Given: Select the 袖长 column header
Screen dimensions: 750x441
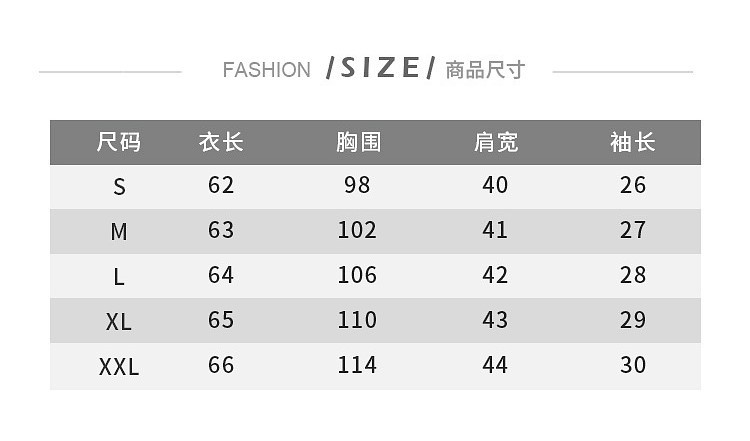Looking at the screenshot, I should pyautogui.click(x=632, y=142).
